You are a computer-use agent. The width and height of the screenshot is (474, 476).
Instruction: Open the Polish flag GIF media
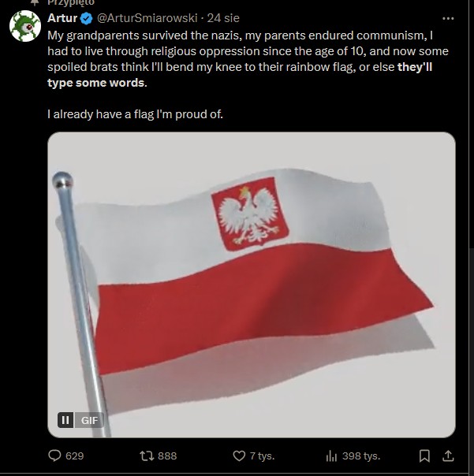pyautogui.click(x=252, y=284)
